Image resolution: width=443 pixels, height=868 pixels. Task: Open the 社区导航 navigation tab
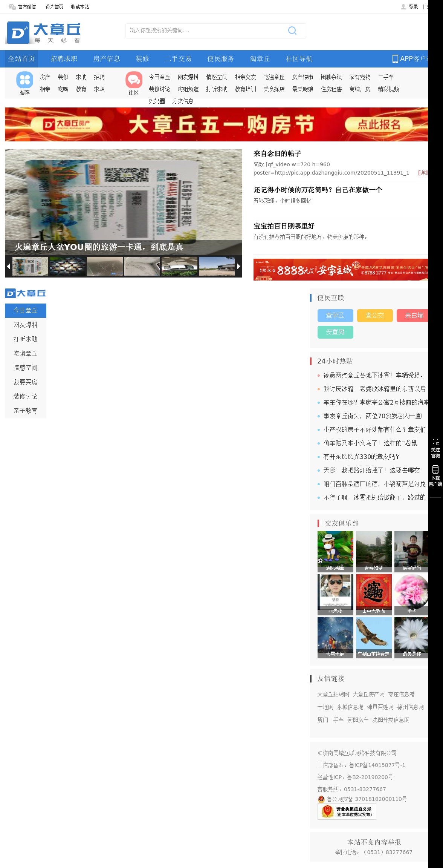[299, 59]
